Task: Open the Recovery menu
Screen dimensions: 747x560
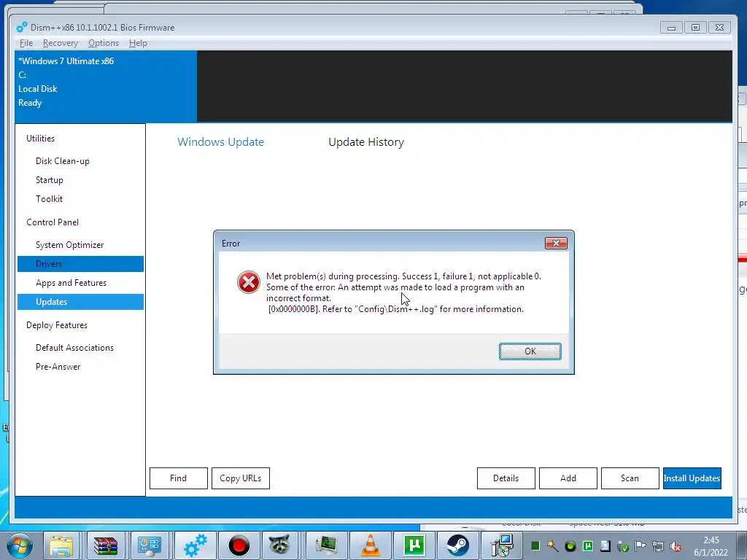Action: pos(60,43)
